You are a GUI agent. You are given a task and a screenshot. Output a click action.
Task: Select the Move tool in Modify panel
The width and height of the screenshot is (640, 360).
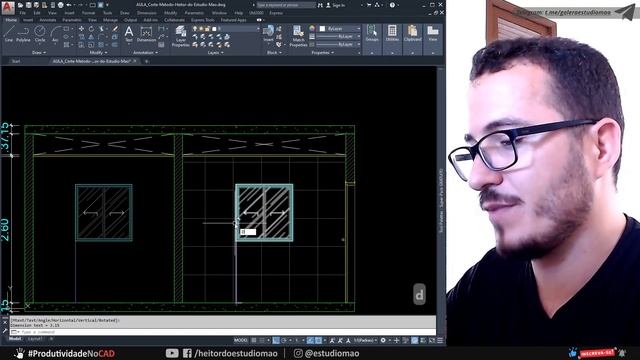81,29
